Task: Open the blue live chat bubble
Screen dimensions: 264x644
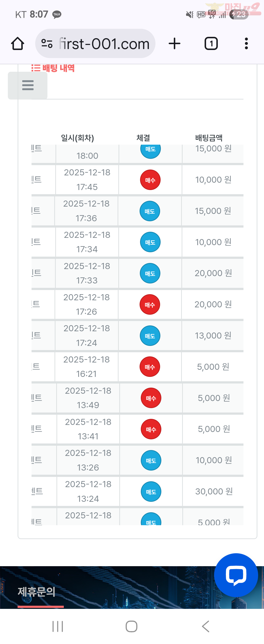Action: (x=236, y=575)
